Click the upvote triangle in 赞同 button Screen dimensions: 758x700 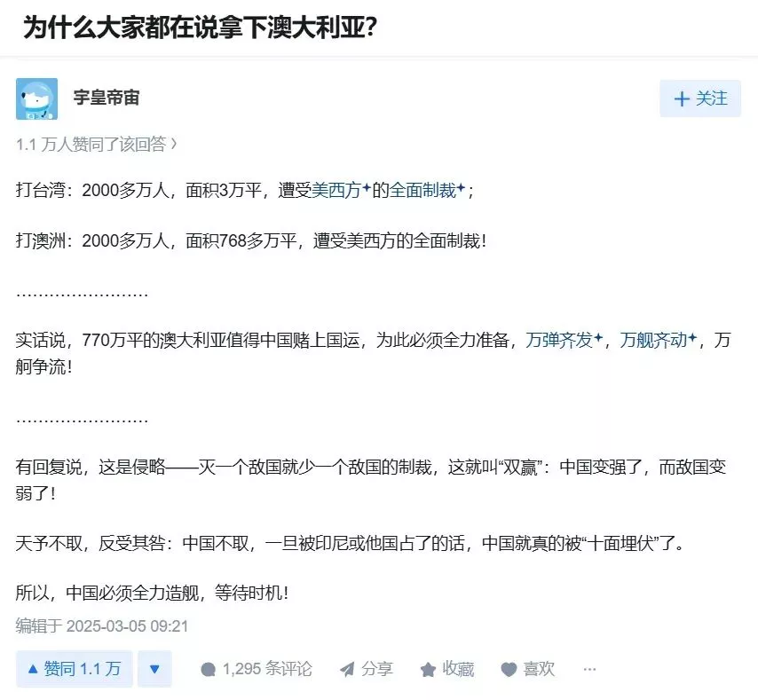point(33,669)
